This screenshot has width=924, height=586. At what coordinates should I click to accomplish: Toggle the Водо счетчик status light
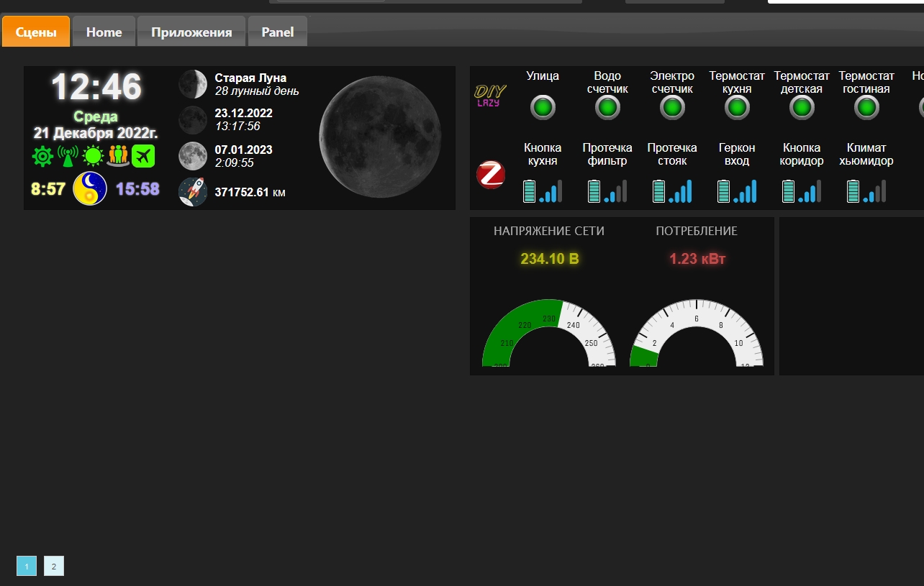click(x=607, y=107)
